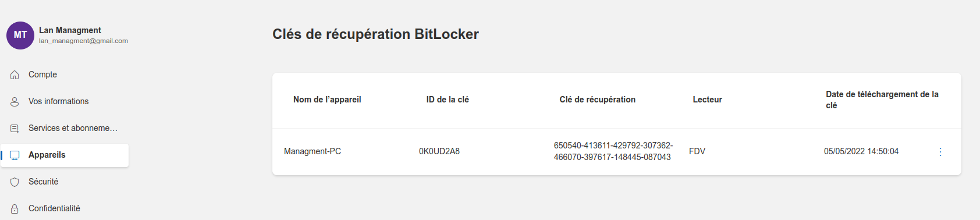Click the Appareils monitor icon
The height and width of the screenshot is (220, 980).
[15, 155]
